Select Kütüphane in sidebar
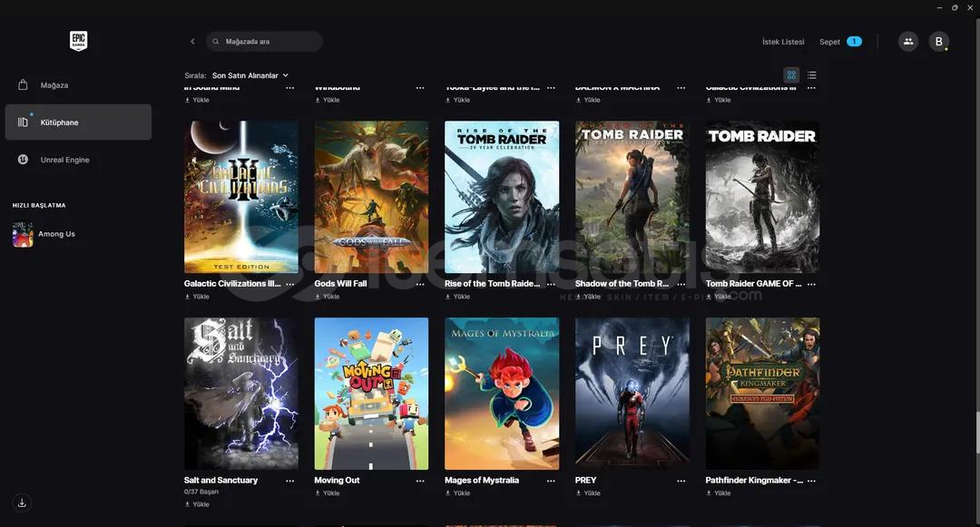This screenshot has width=980, height=527. (78, 122)
